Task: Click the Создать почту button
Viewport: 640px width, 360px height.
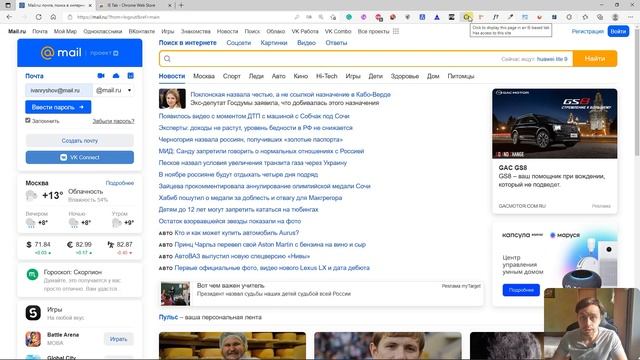Action: click(80, 140)
